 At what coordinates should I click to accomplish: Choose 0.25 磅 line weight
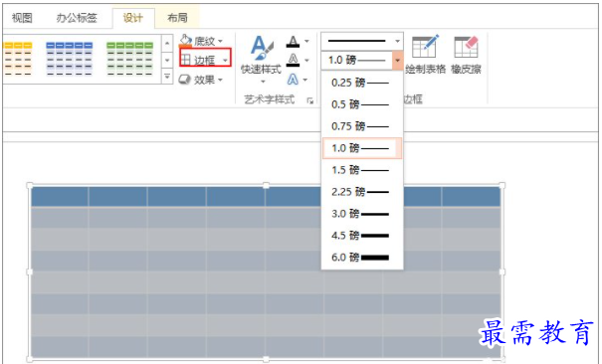pos(362,83)
